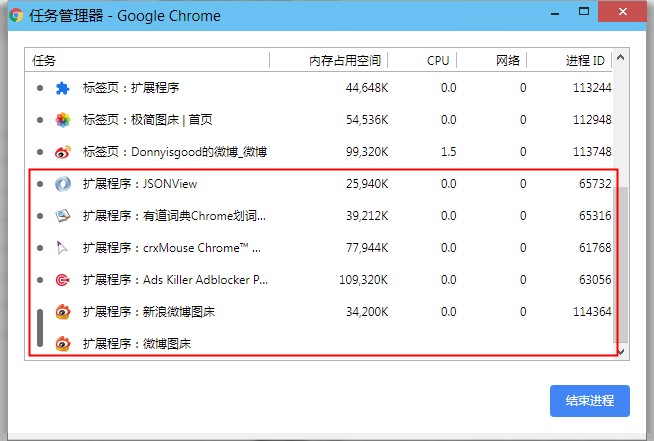Screen dimensions: 654x441
Task: Click the JSONView extension icon
Action: point(63,184)
